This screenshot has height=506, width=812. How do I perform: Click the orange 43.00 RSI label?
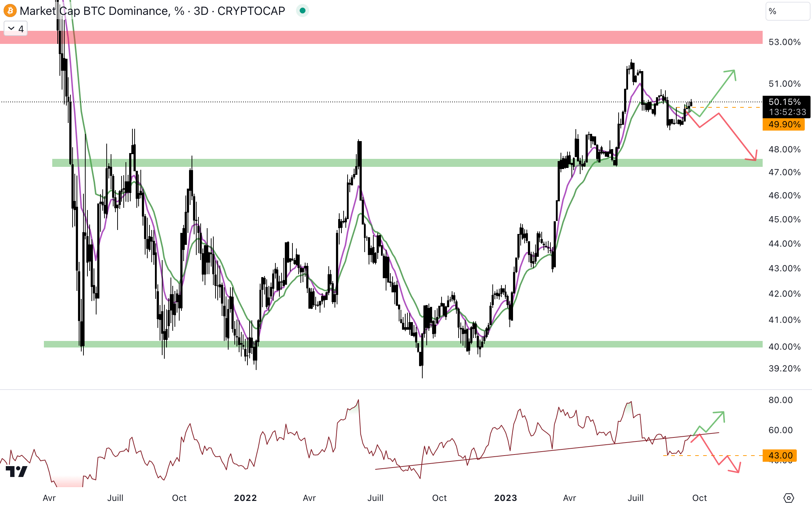click(780, 456)
